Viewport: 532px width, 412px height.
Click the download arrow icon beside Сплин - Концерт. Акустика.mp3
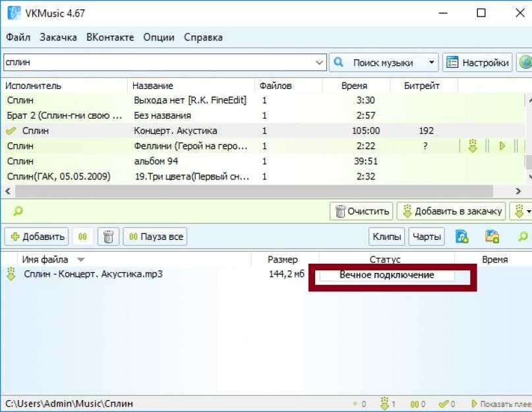tap(11, 274)
